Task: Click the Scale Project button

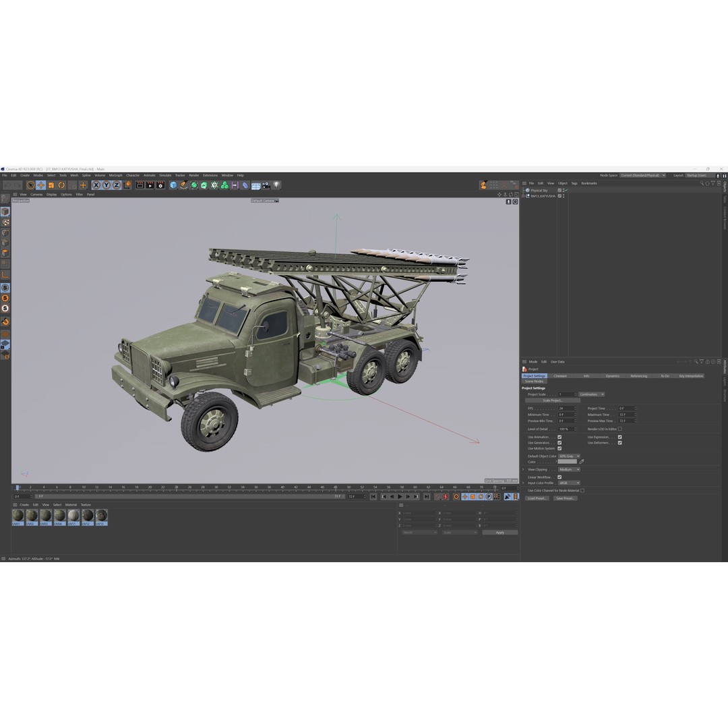Action: (553, 400)
